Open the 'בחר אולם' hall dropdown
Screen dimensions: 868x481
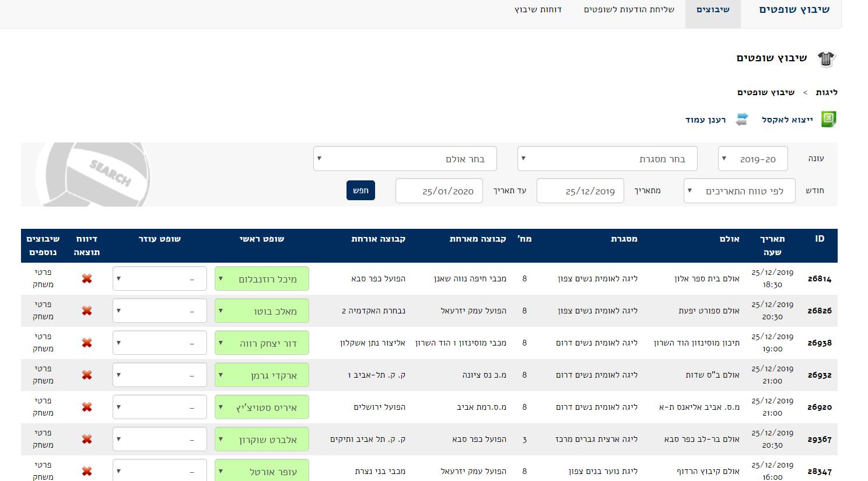click(405, 159)
